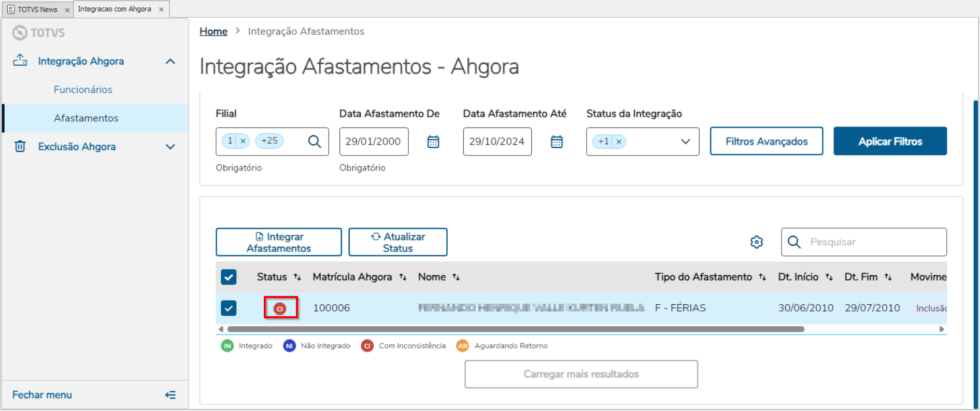The height and width of the screenshot is (411, 980).
Task: Sort by Nome column arrows
Action: point(456,277)
